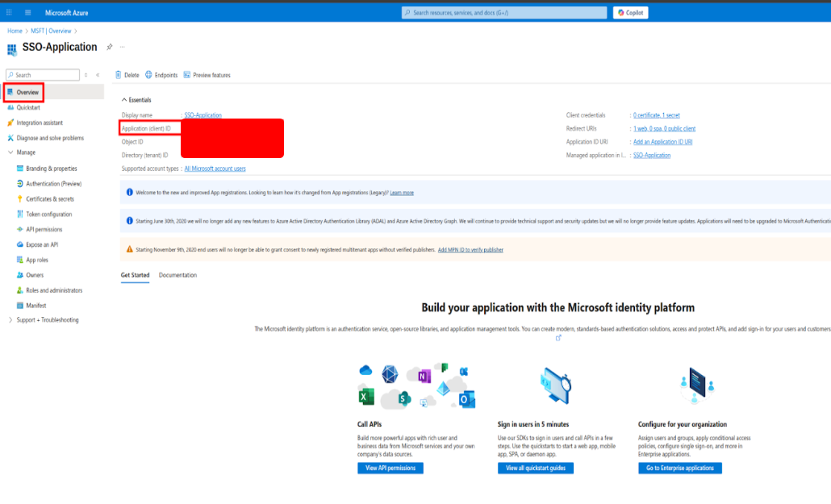This screenshot has width=831, height=504.
Task: Click View all quickstart guides button
Action: pyautogui.click(x=535, y=468)
